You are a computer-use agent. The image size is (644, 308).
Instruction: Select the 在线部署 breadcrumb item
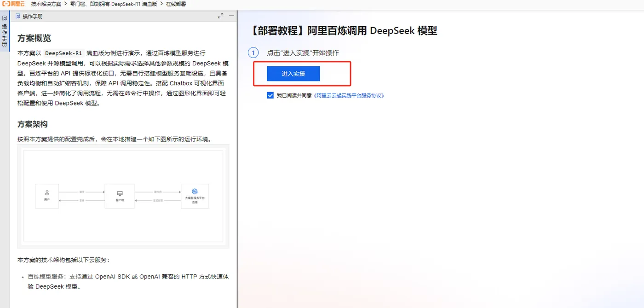point(176,4)
